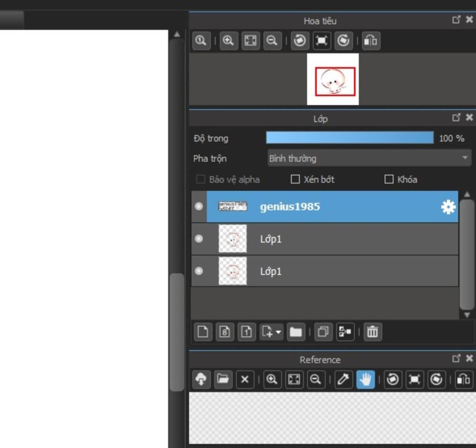This screenshot has width=476, height=448.
Task: Fit the Reference image to panel
Action: coord(294,379)
